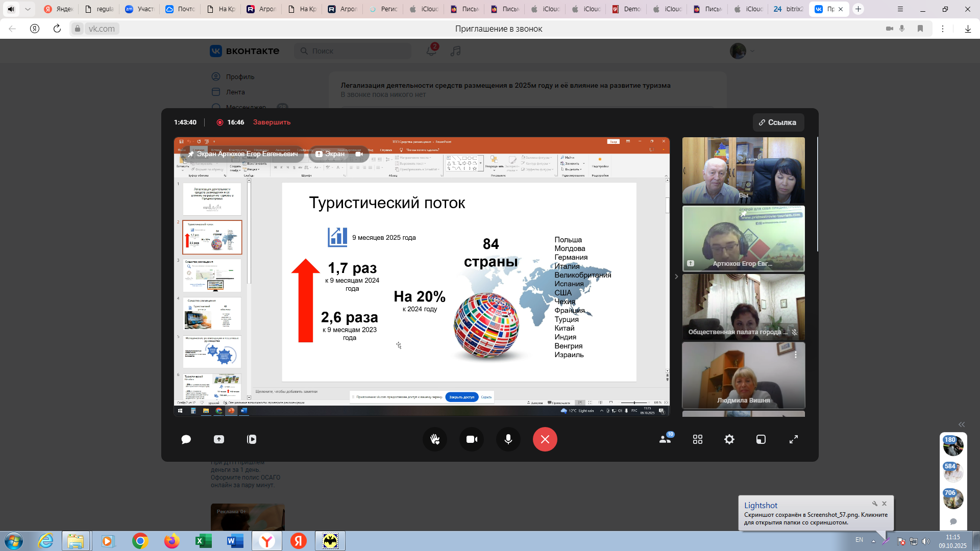Open options menu on Людмила Вишня tile
980x551 pixels.
tap(795, 355)
